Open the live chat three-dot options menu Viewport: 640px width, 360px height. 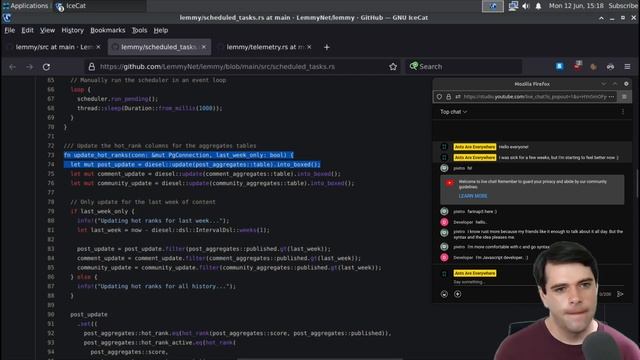pyautogui.click(x=622, y=111)
